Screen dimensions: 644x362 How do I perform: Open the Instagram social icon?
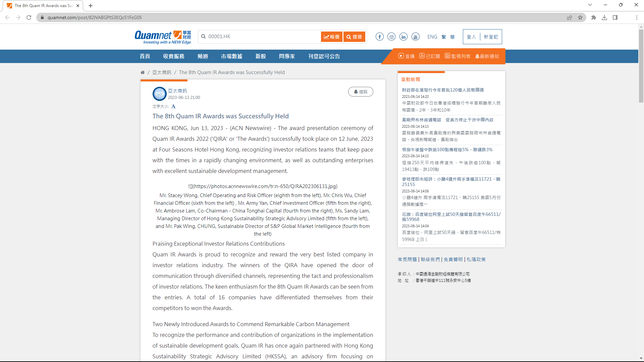coord(391,37)
